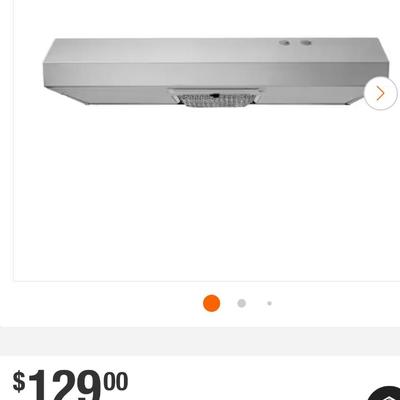Click the $129 price text
The width and height of the screenshot is (400, 400).
(x=64, y=384)
